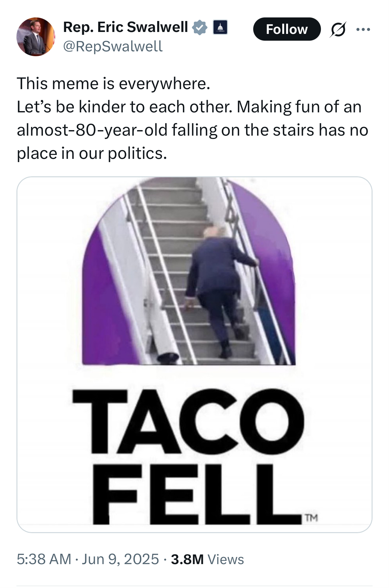Click the "place in our politics." text

pos(92,153)
